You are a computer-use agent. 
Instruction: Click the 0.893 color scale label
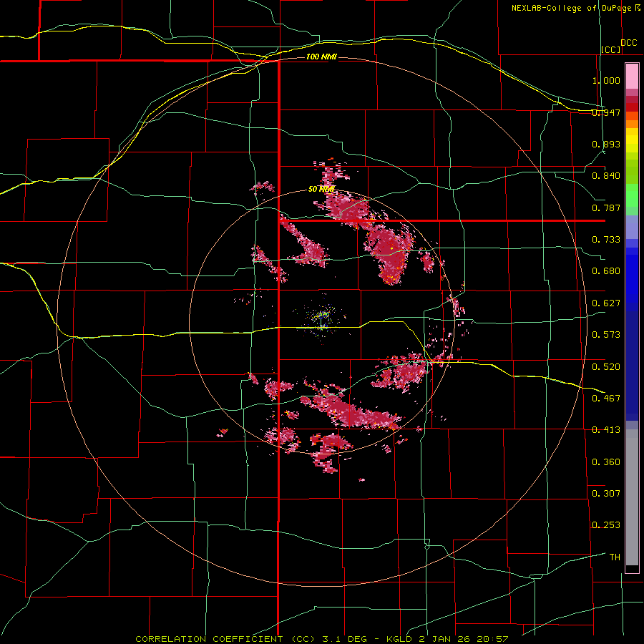606,144
